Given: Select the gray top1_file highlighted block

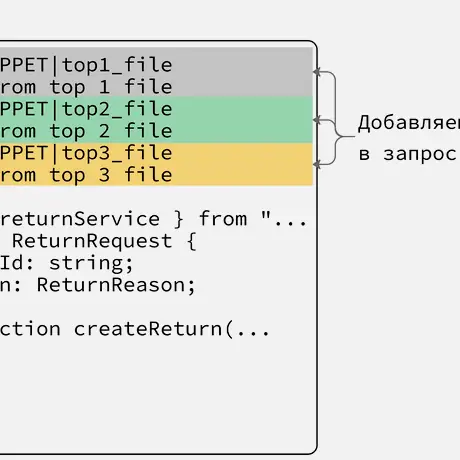Looking at the screenshot, I should pos(156,72).
